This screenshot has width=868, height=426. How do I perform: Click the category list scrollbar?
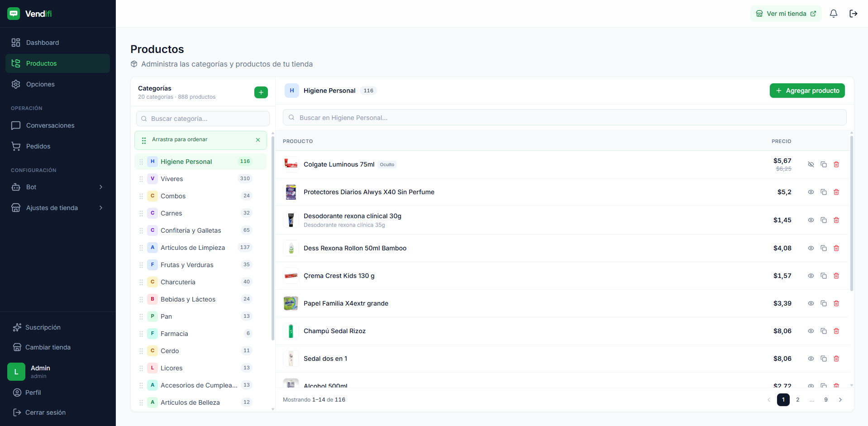click(272, 238)
